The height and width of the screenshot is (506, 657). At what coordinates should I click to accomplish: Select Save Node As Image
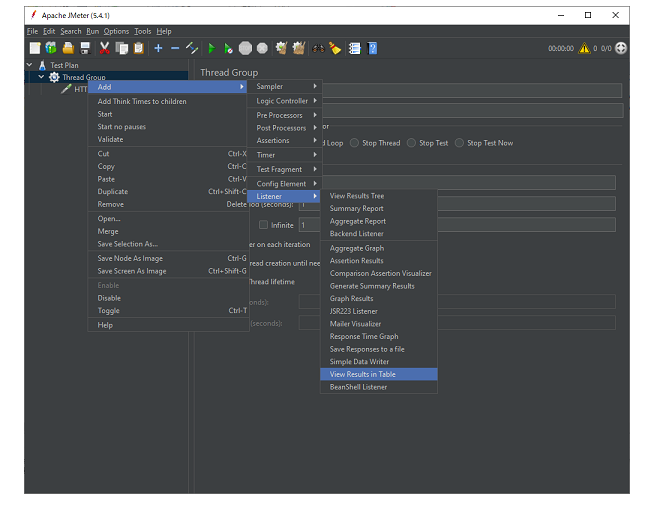point(168,258)
